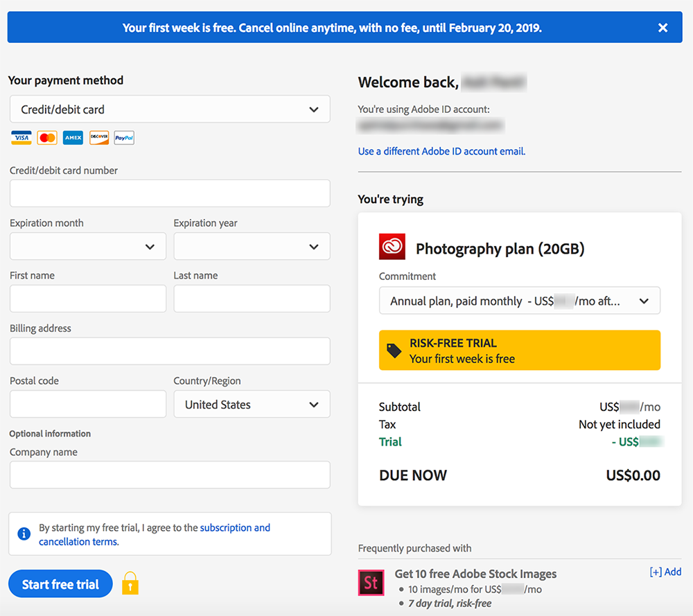The height and width of the screenshot is (616, 693).
Task: Click the tag icon on Risk-Free Trial
Action: pyautogui.click(x=394, y=351)
